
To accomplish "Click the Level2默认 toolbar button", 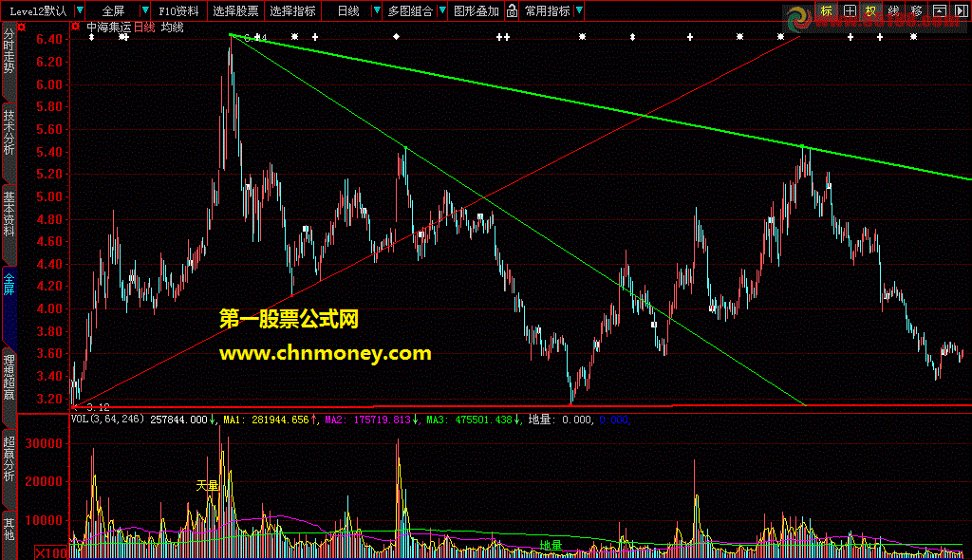I will (38, 11).
